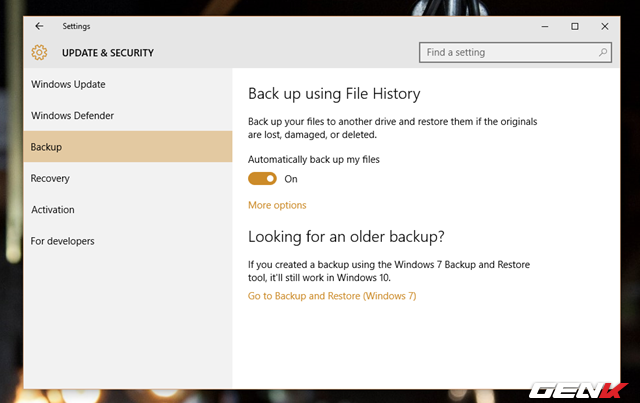Minimize the Settings window
640x403 pixels.
[x=545, y=27]
